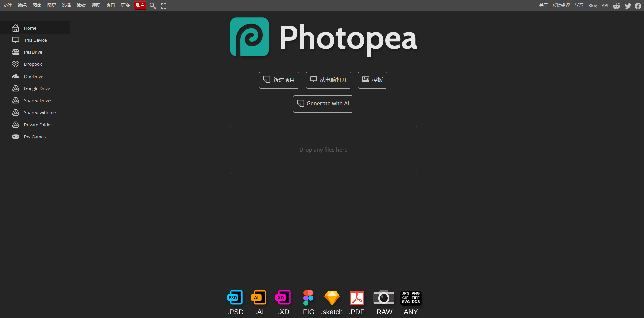Click the 新建项目 button
This screenshot has width=644, height=318.
coord(279,80)
